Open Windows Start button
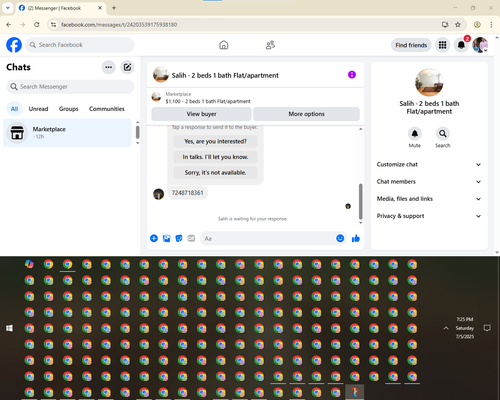Viewport: 500px width, 400px height. (x=9, y=328)
